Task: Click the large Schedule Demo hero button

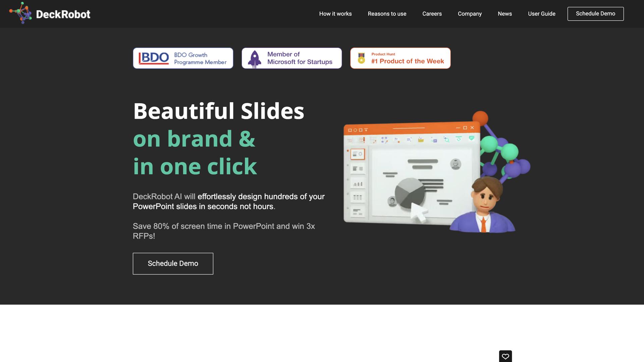Action: click(173, 263)
